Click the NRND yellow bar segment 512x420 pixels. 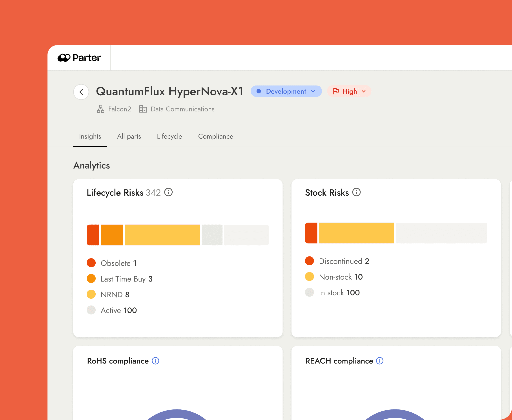(x=162, y=235)
